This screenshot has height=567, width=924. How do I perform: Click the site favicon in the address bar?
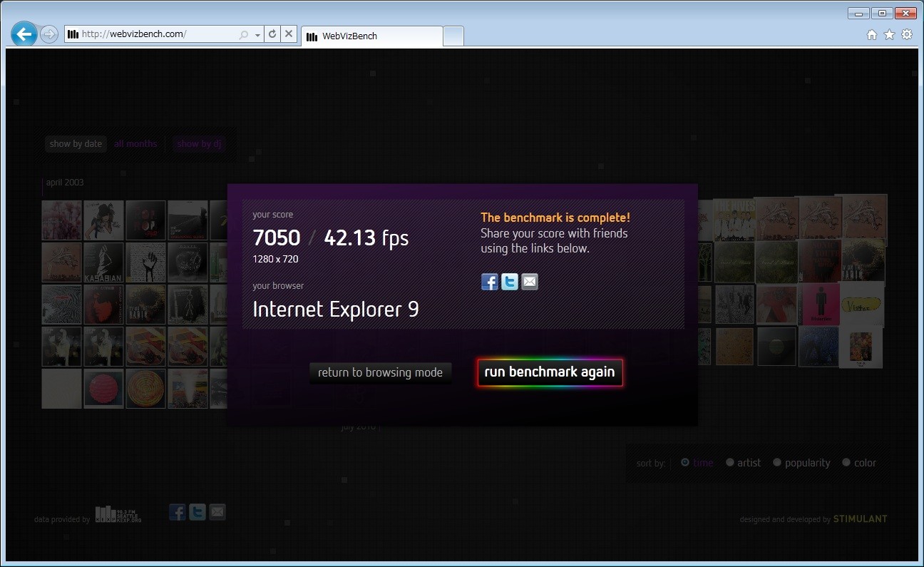click(x=72, y=34)
